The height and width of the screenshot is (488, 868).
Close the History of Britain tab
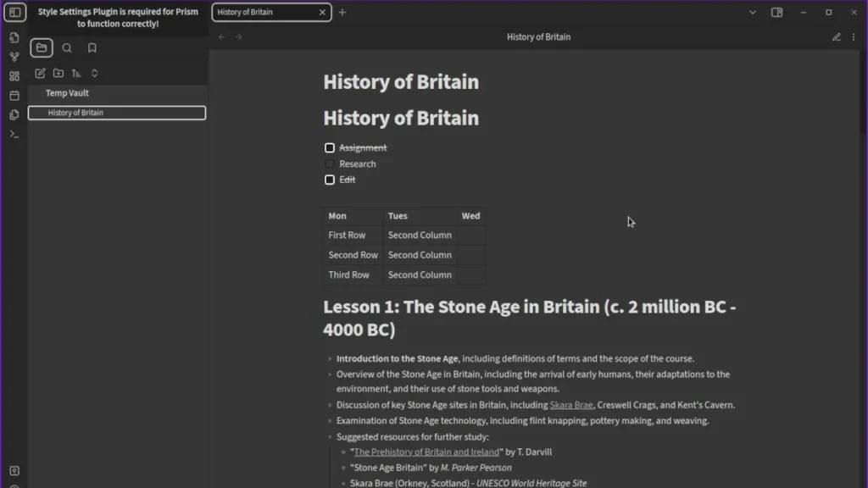322,12
